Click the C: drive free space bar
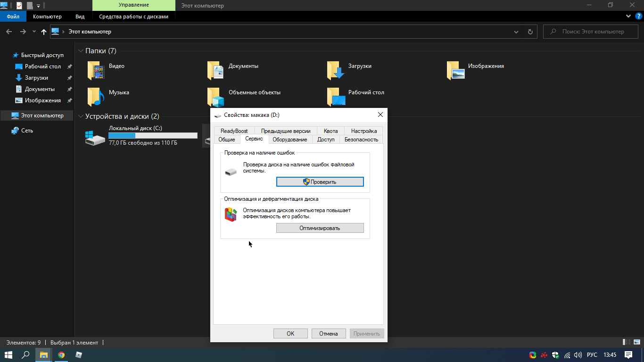Image resolution: width=644 pixels, height=362 pixels. click(153, 135)
